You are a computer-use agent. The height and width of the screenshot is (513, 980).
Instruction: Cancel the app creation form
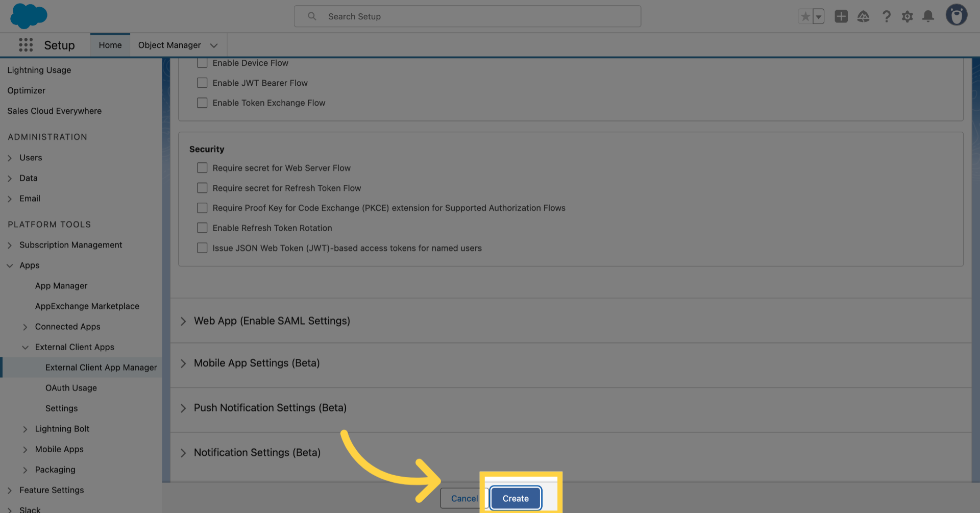coord(464,498)
